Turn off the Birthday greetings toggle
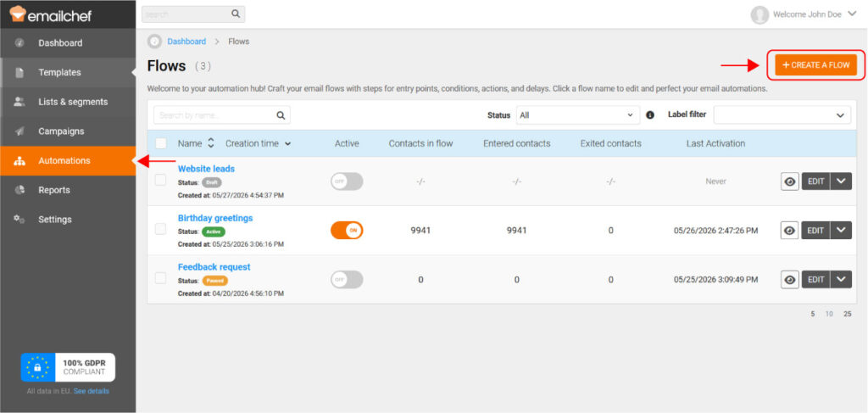Screen dimensions: 868x413 pyautogui.click(x=347, y=230)
